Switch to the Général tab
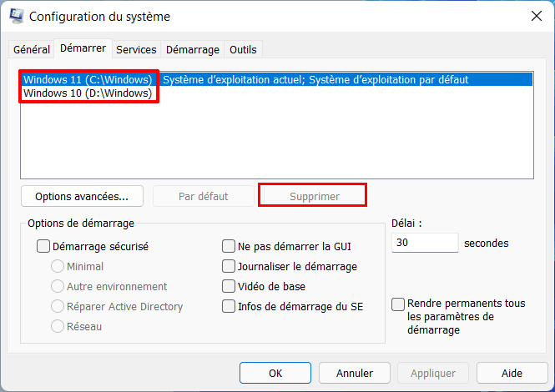This screenshot has width=555, height=392. [x=32, y=49]
